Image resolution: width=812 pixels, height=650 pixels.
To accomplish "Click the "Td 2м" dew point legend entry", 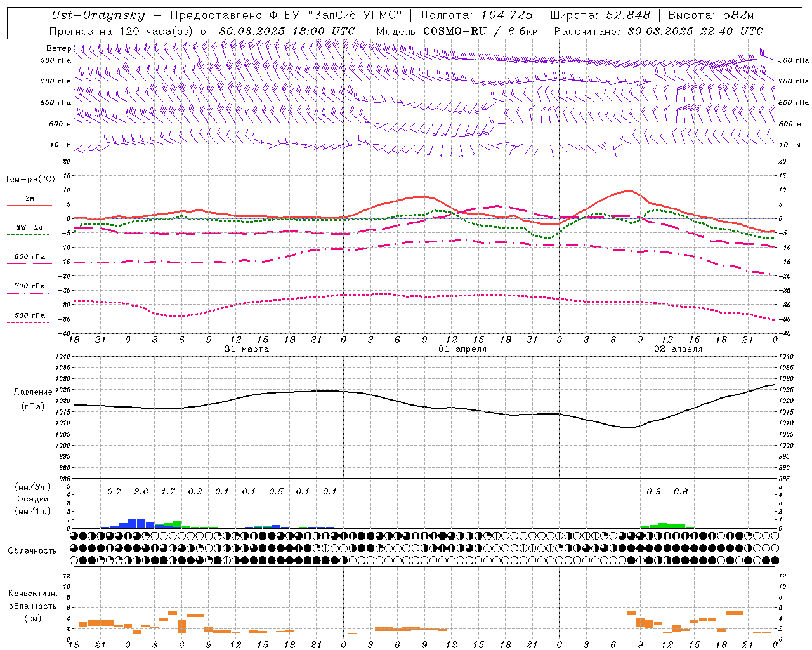I will click(x=30, y=227).
